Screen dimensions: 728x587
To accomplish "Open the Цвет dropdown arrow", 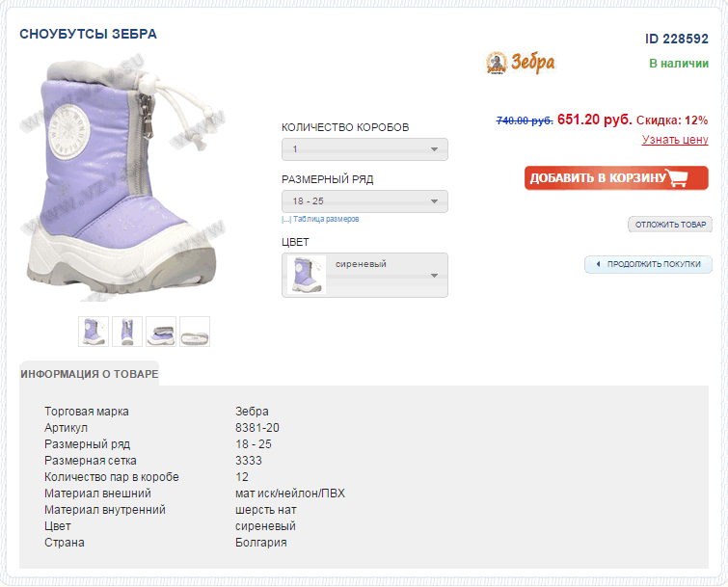I will point(434,276).
